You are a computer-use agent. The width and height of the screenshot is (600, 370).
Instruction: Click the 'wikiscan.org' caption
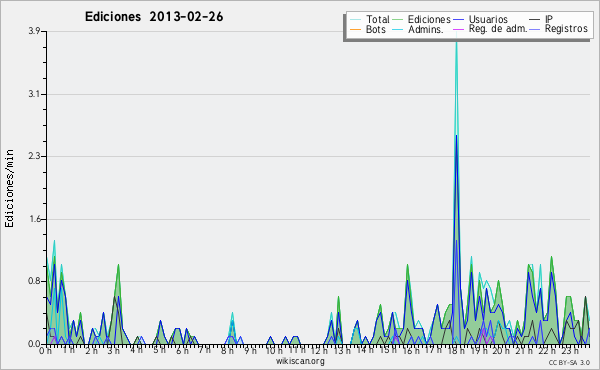click(300, 361)
